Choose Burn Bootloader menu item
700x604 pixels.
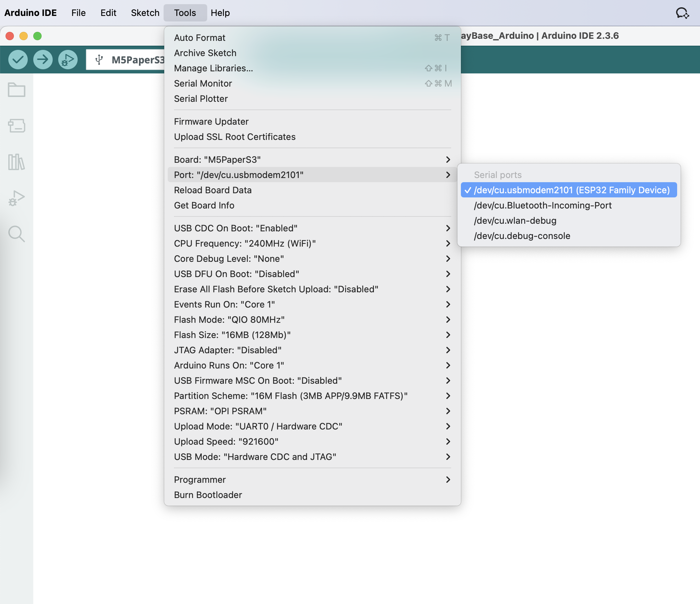[x=312, y=495]
